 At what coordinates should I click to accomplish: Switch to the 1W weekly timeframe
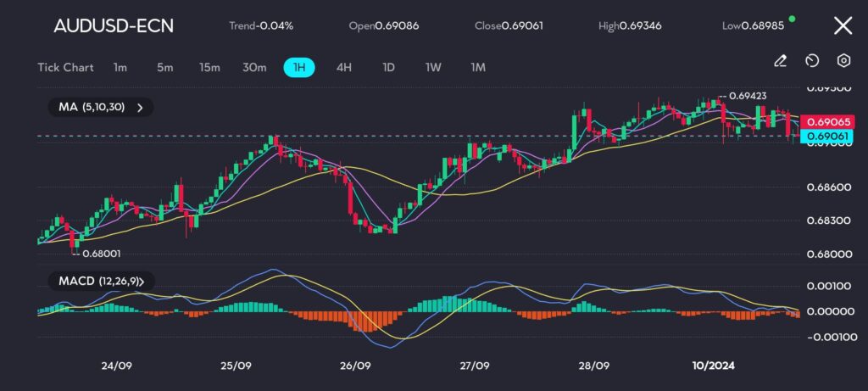433,67
